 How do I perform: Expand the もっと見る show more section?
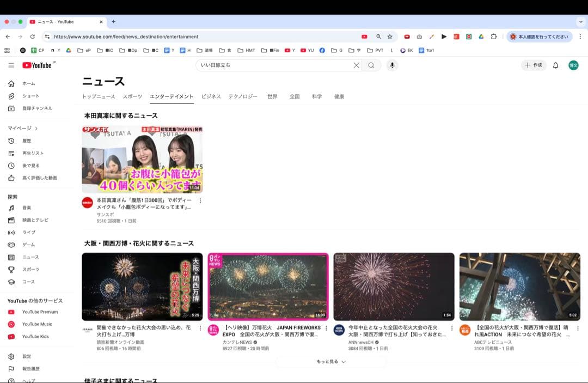pyautogui.click(x=331, y=361)
